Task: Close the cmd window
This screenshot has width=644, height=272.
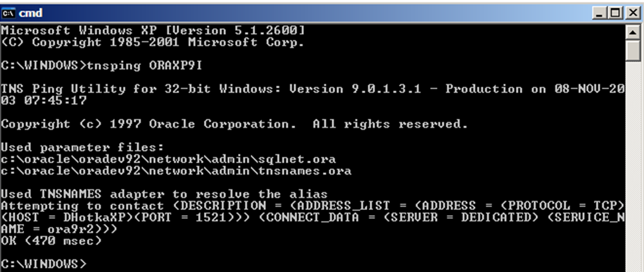Action: pos(633,13)
